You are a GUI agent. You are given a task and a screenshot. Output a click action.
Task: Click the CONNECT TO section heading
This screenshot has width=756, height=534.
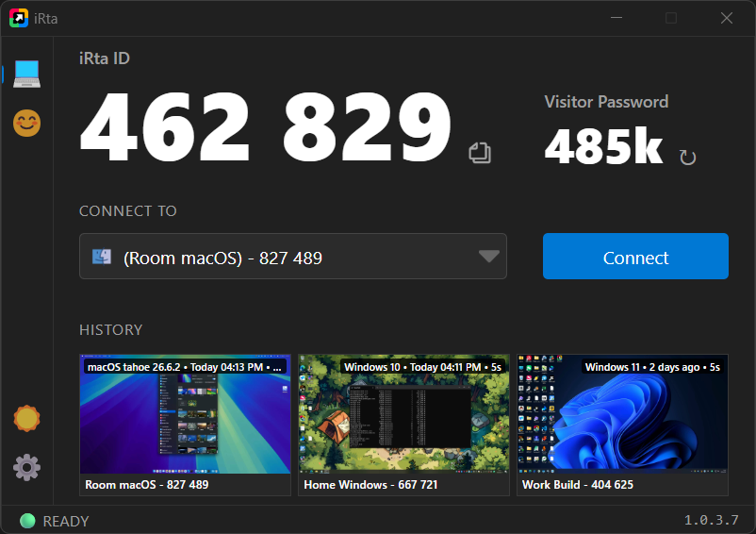click(x=128, y=211)
